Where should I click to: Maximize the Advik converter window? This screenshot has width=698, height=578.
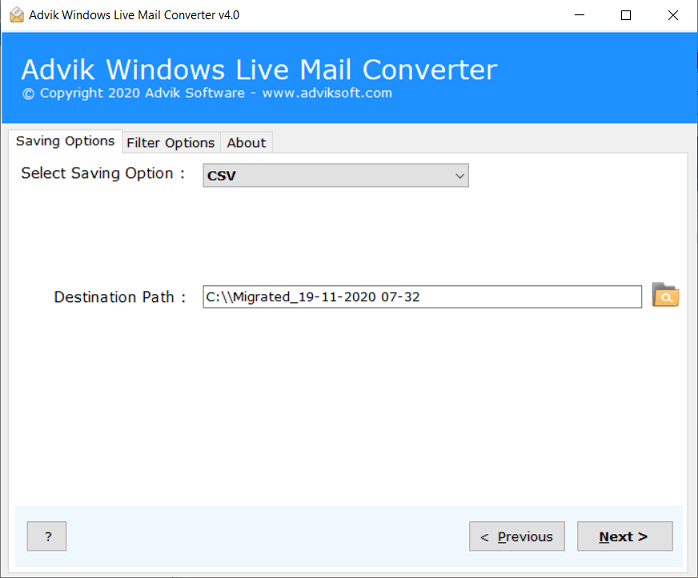pos(626,15)
